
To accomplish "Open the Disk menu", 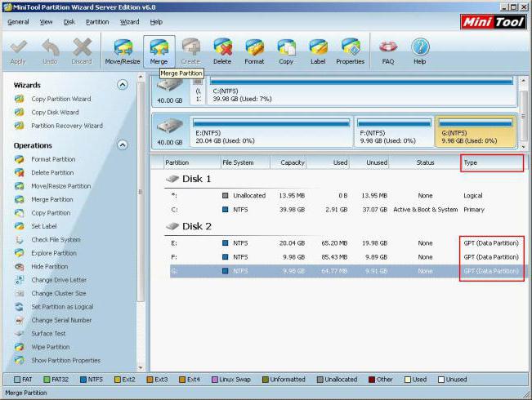I will tap(69, 22).
